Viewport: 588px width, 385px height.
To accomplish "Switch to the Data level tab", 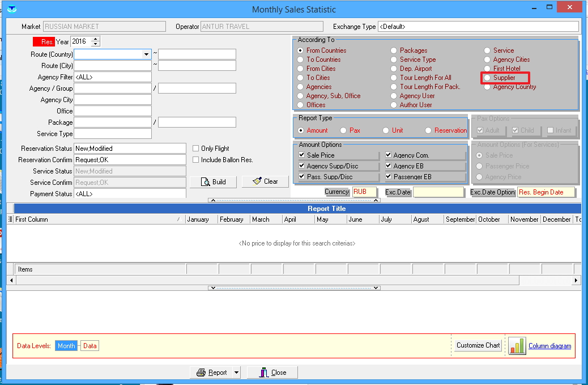I will tap(90, 346).
